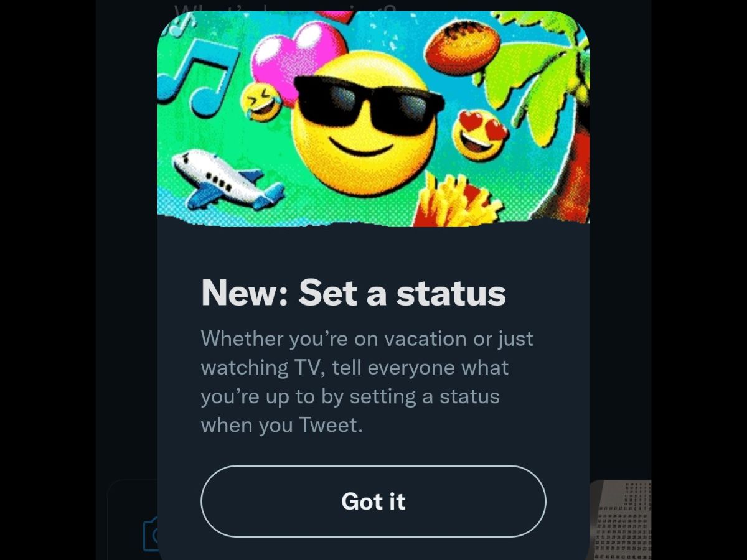Click the small music note in banner corner
The height and width of the screenshot is (560, 747).
181,25
